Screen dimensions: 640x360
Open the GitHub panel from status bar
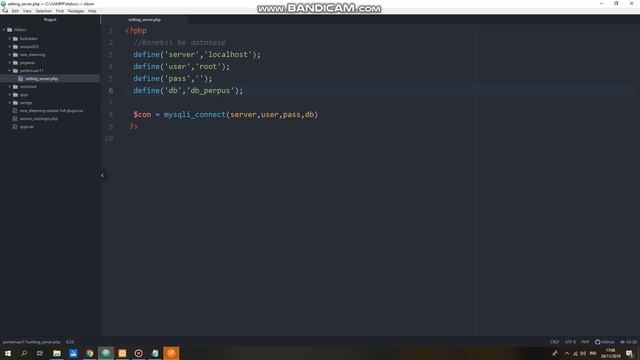[x=604, y=342]
